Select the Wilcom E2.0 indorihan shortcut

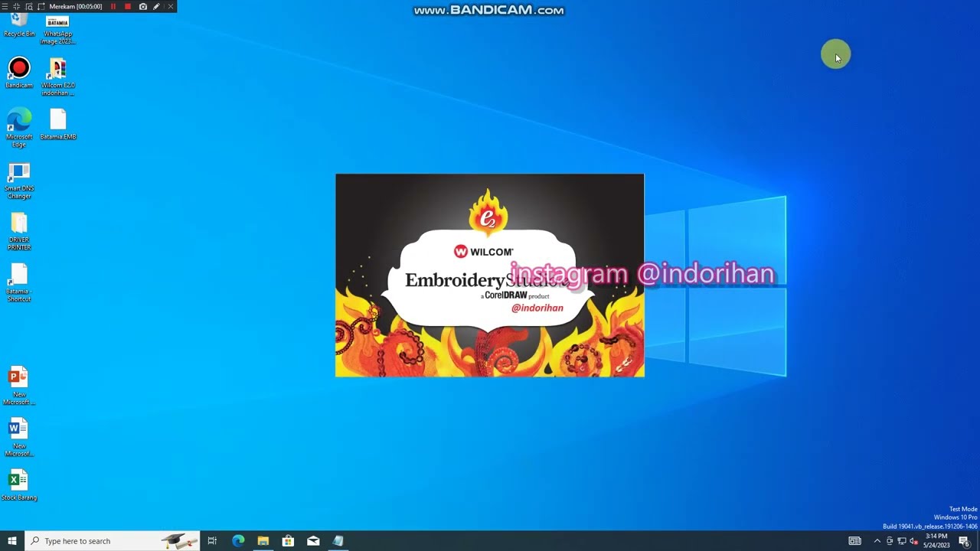tap(57, 77)
